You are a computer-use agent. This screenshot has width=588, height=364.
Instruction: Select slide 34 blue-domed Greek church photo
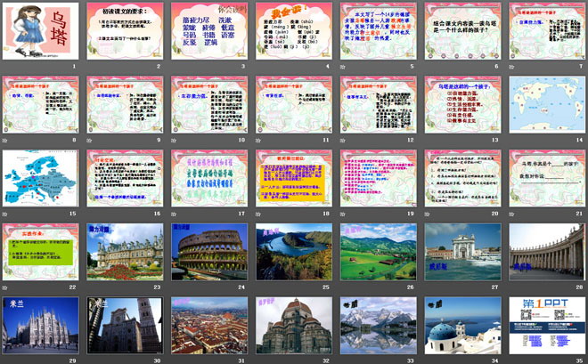(463, 326)
